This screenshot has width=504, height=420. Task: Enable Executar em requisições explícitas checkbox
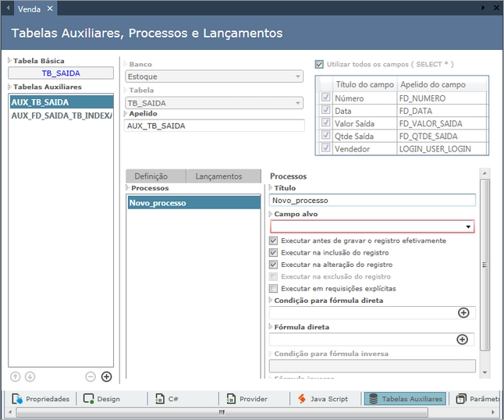point(273,289)
